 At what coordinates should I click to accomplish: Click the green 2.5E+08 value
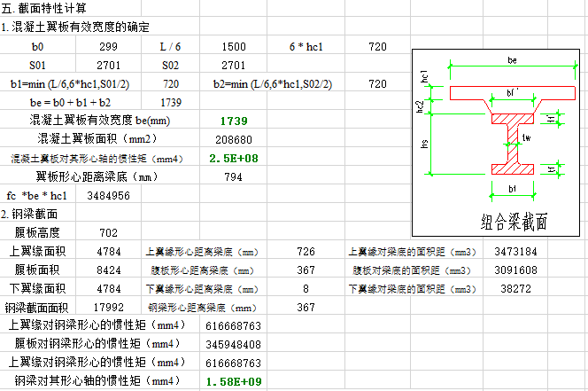pos(233,159)
